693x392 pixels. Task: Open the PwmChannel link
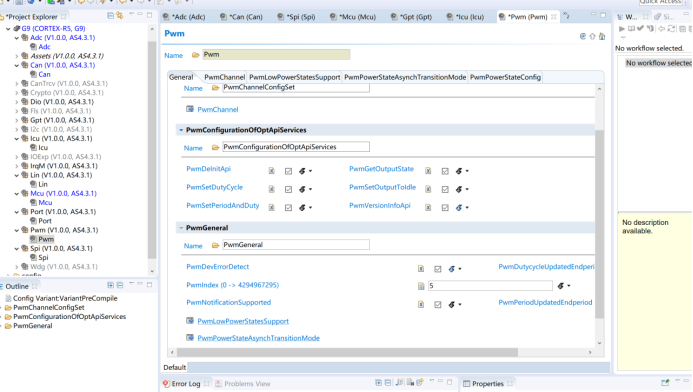coord(217,110)
